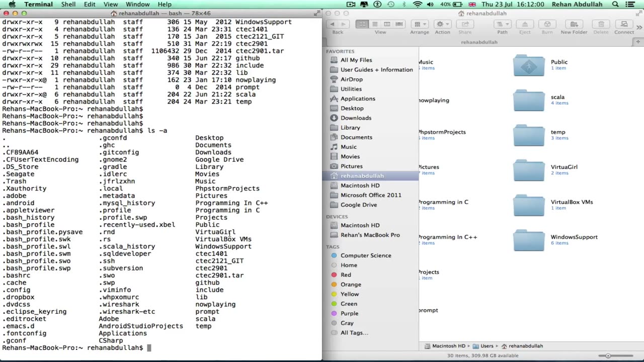Adjust the Finder icon size slider
The height and width of the screenshot is (362, 644).
click(608, 355)
